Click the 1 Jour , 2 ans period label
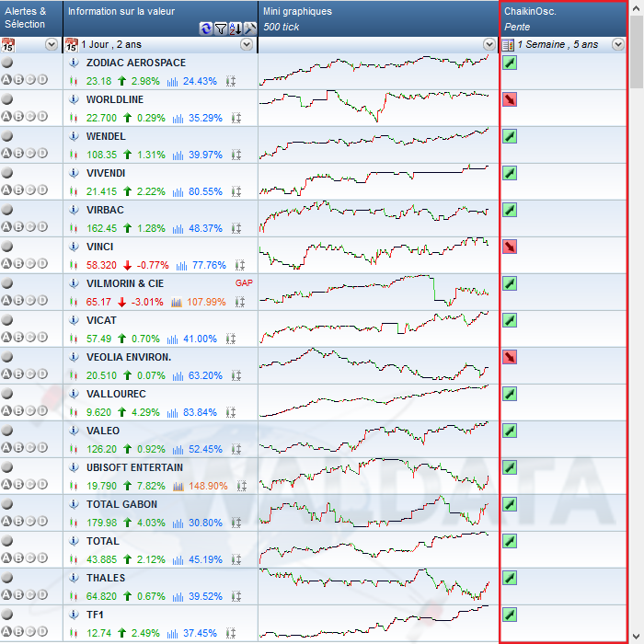 coord(111,44)
